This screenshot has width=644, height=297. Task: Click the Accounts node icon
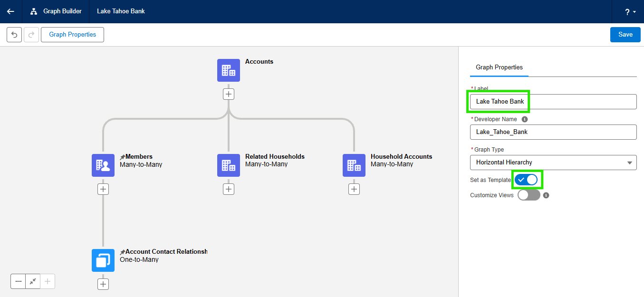pyautogui.click(x=229, y=70)
